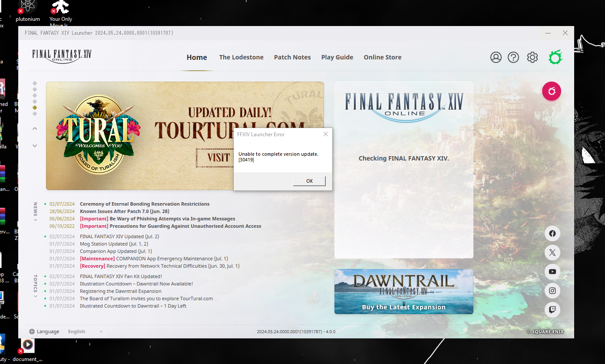
Task: Click the green FFXIV meteor icon
Action: [556, 57]
